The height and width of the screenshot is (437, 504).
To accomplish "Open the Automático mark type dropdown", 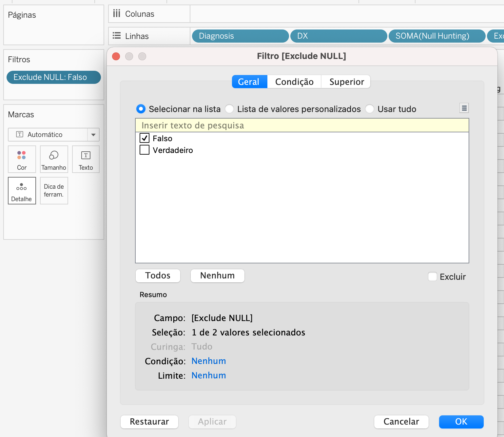I will 93,134.
